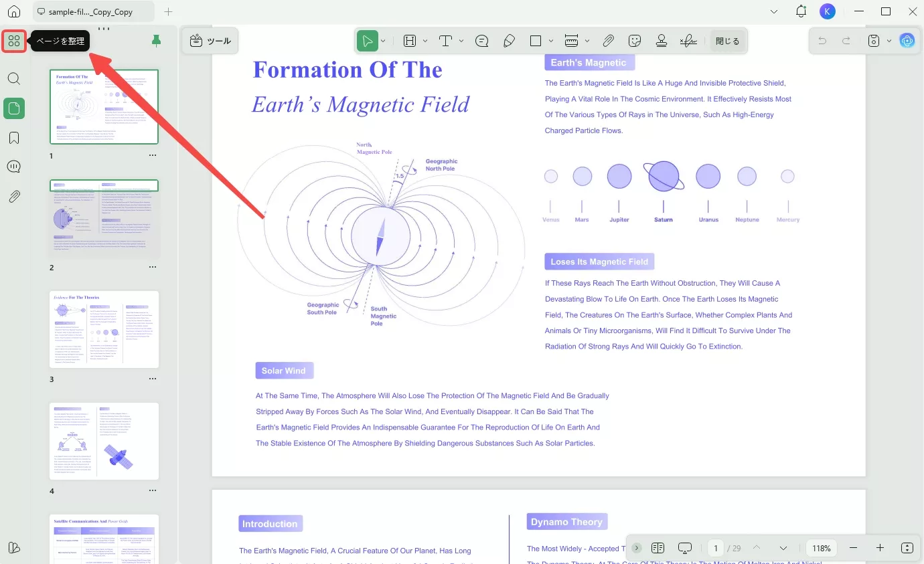Select page 4 thumbnail
924x564 pixels.
[104, 441]
